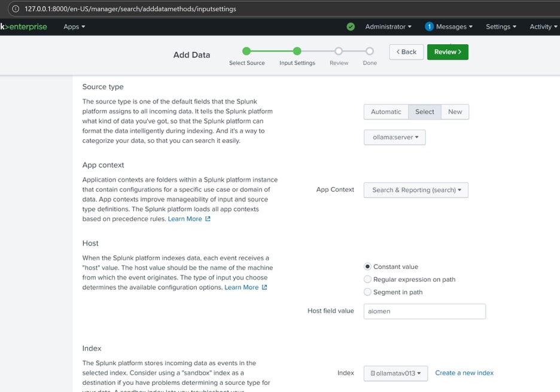Open the Apps menu

pyautogui.click(x=74, y=26)
